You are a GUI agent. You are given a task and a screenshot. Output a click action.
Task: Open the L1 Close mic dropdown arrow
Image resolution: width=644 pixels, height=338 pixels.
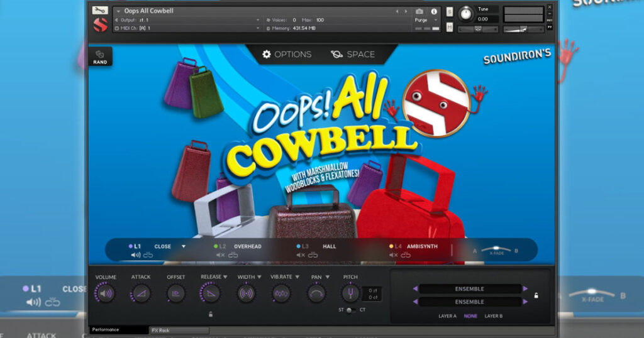coord(184,246)
